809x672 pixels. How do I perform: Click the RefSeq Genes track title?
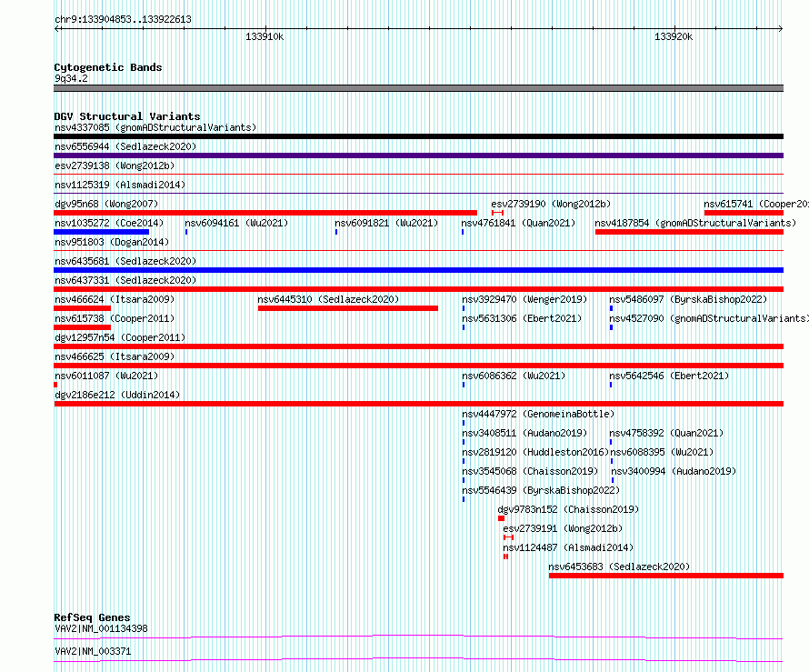(92, 617)
